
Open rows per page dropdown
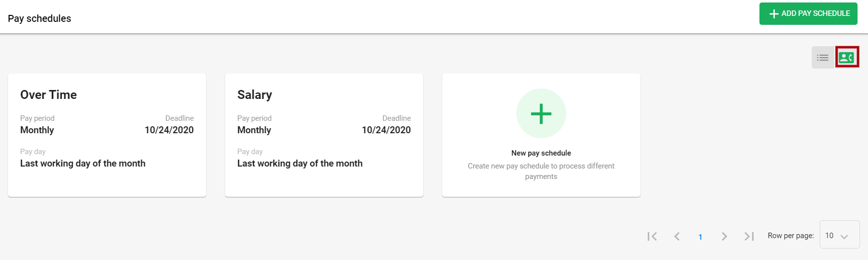840,234
